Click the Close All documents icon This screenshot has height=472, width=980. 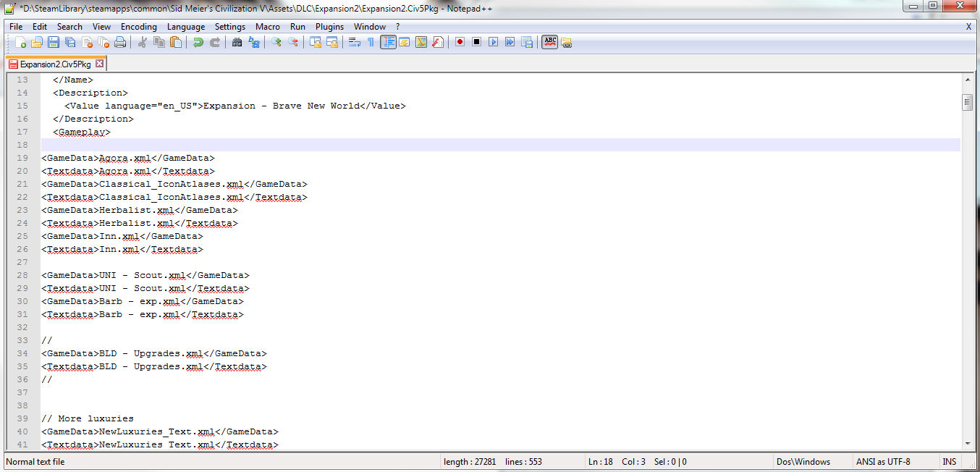pos(104,42)
